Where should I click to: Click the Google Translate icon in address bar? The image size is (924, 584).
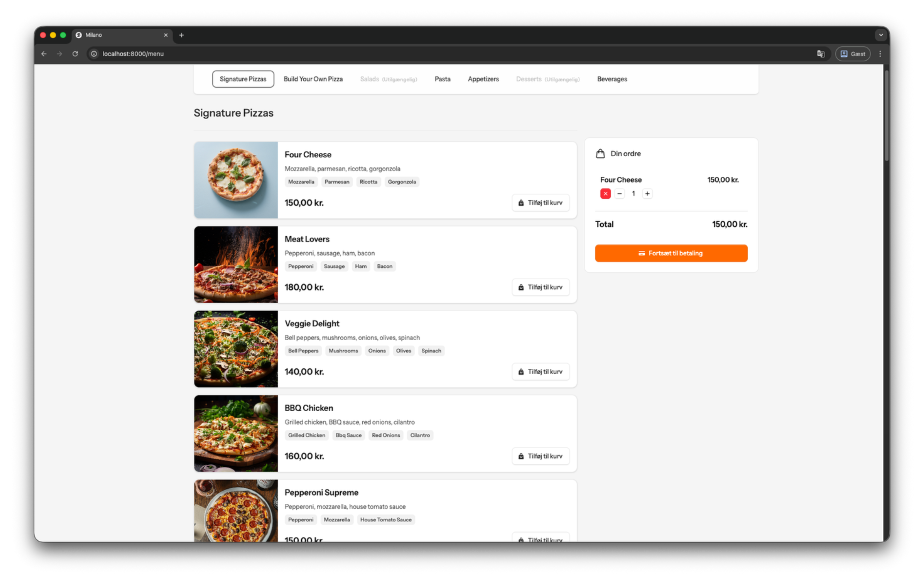point(821,54)
